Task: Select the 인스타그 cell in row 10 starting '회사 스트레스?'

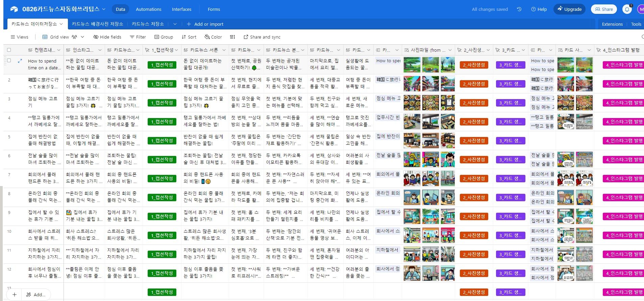Action: pos(84,235)
